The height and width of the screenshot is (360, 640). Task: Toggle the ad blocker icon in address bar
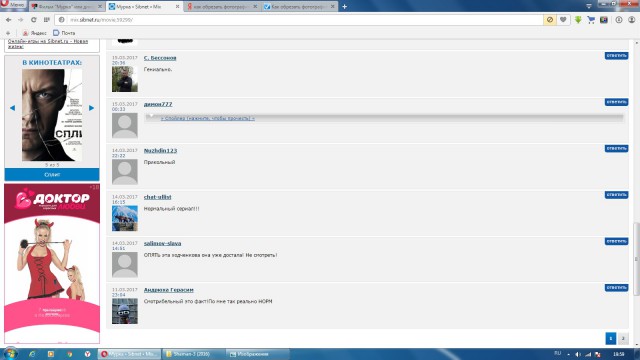pos(550,20)
